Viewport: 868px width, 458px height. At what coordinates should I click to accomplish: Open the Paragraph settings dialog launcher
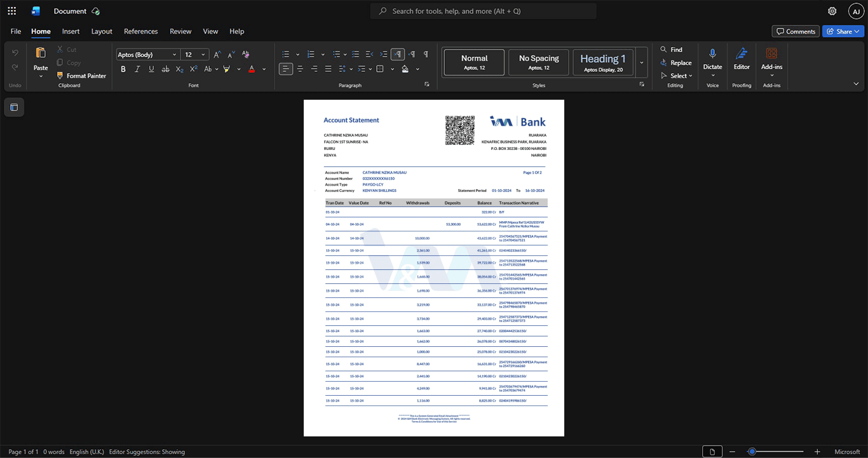coord(427,84)
